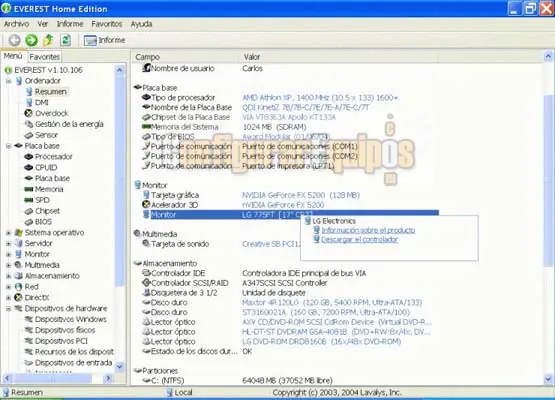The width and height of the screenshot is (555, 400).
Task: Collapse the Placa base tree node
Action: coord(8,146)
